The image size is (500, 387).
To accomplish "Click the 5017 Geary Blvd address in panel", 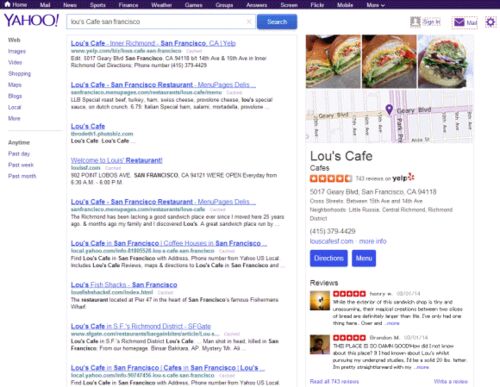I will (x=373, y=192).
